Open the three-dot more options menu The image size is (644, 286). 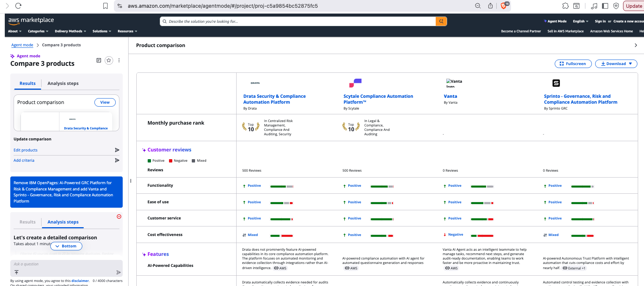pos(119,60)
